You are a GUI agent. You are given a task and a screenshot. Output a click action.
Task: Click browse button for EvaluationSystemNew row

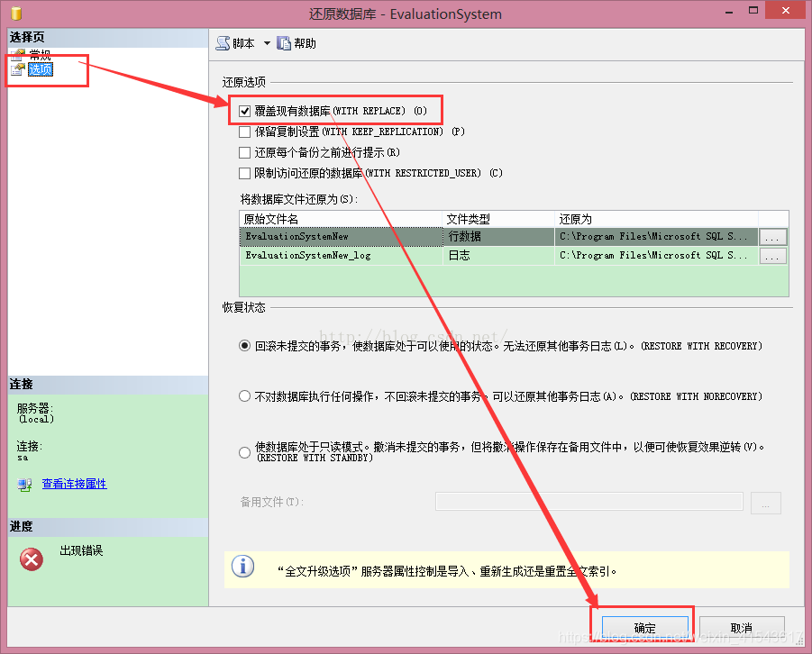(772, 237)
